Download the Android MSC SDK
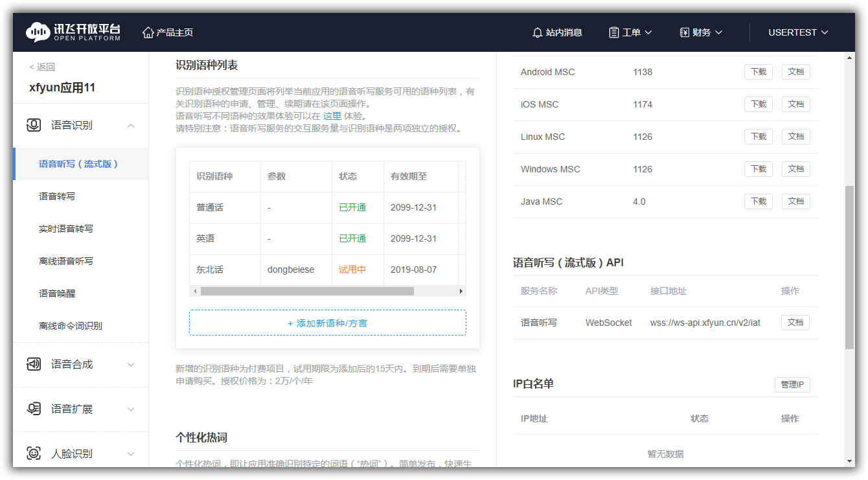Viewport: 868px width, 480px height. [x=759, y=72]
